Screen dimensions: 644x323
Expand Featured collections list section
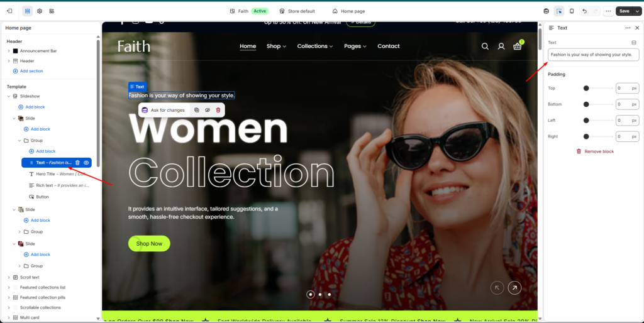click(x=9, y=287)
